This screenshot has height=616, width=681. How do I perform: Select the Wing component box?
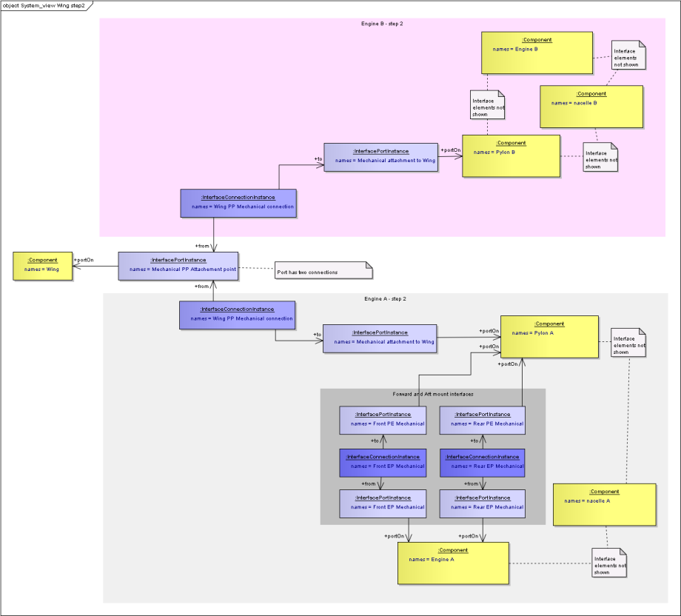42,265
